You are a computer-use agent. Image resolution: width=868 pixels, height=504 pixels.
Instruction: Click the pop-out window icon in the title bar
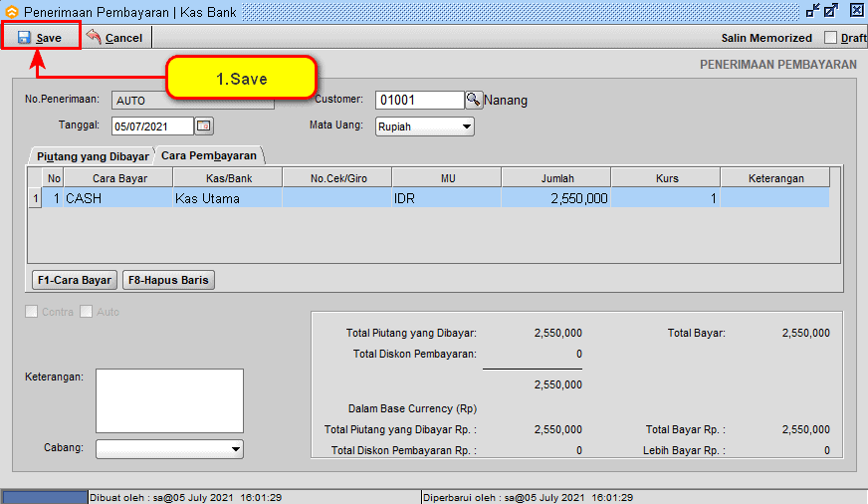[x=831, y=11]
